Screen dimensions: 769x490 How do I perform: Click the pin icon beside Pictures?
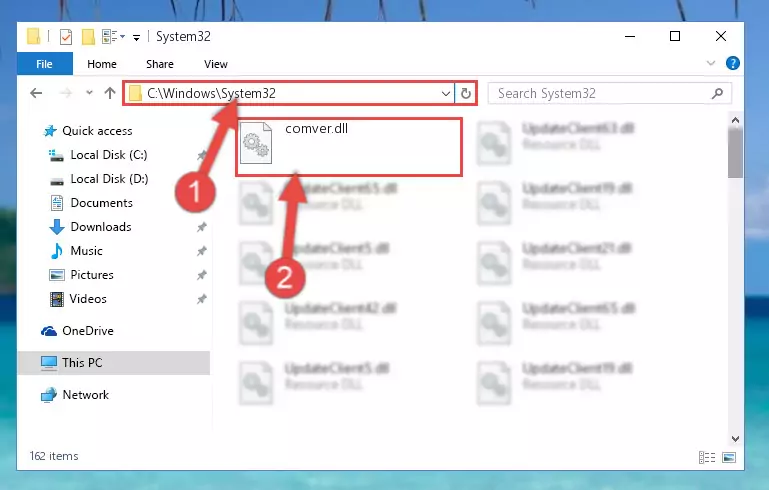click(x=202, y=275)
